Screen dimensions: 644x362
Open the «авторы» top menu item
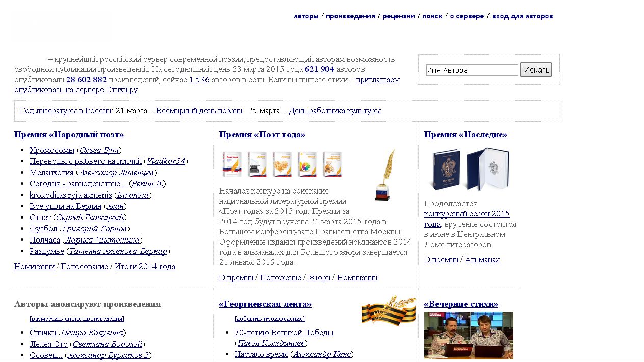pyautogui.click(x=306, y=16)
